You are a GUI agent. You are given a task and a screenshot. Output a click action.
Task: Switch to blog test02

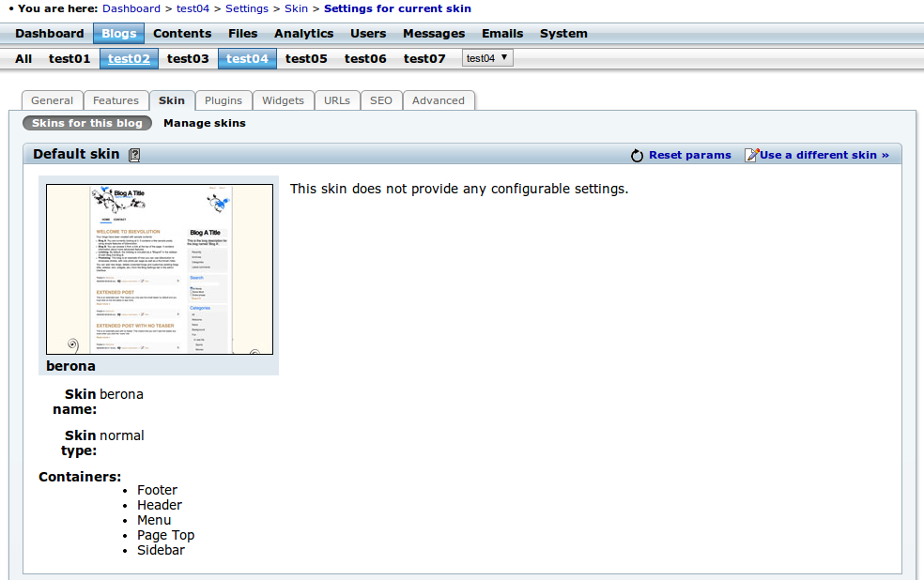(x=129, y=59)
